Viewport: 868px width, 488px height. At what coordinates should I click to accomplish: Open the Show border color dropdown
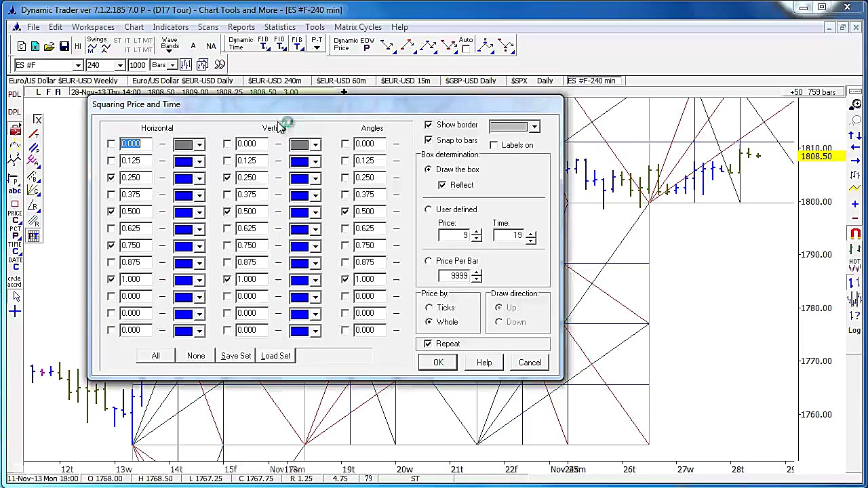coord(534,126)
